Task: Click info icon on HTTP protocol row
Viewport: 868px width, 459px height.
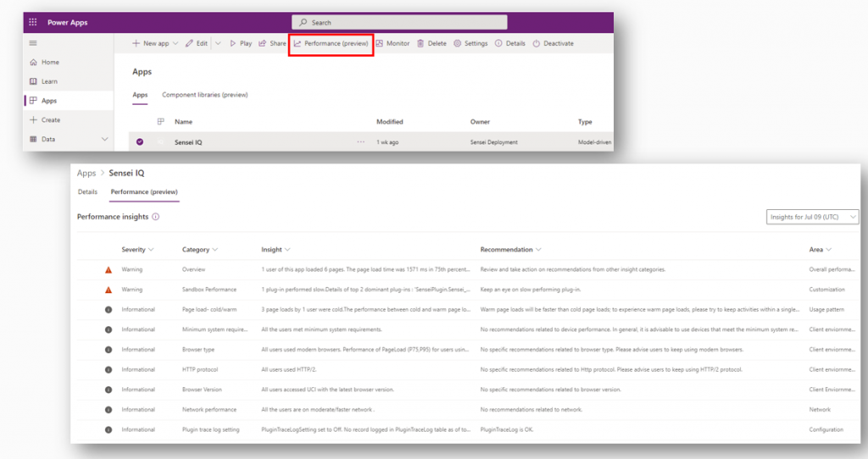Action: [108, 369]
